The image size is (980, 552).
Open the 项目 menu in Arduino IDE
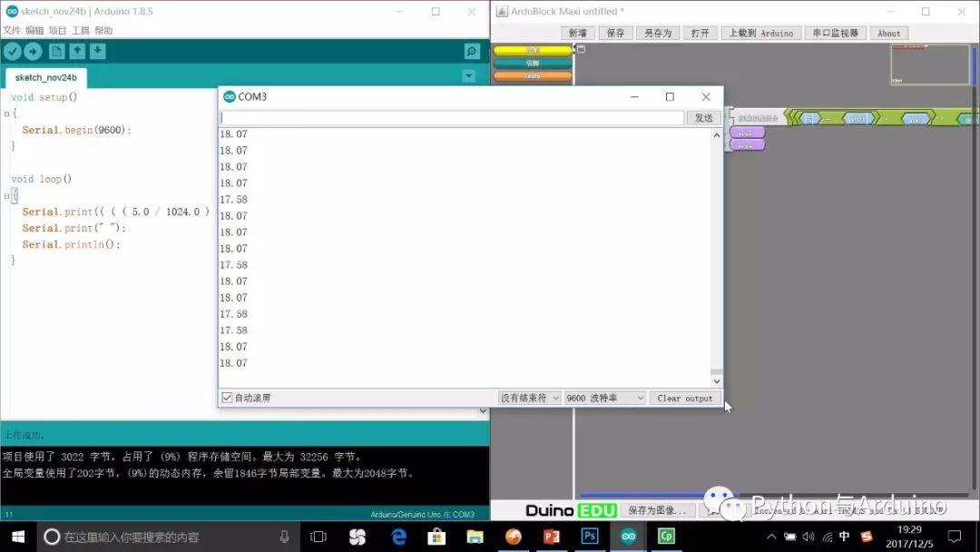(57, 30)
